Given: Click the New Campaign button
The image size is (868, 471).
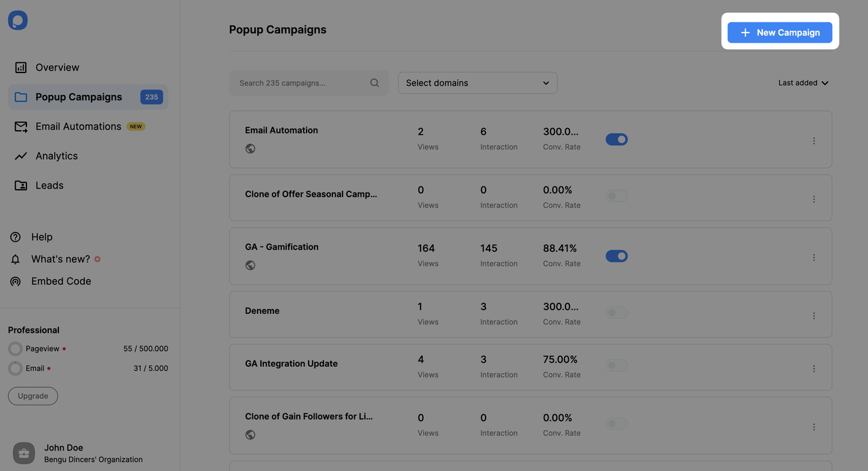Looking at the screenshot, I should (x=780, y=32).
